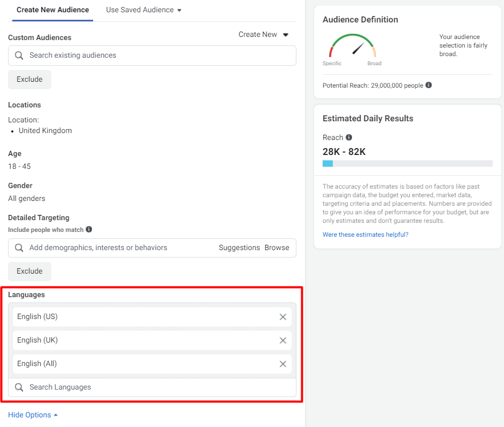Collapse options with Hide Options
This screenshot has width=504, height=427.
pyautogui.click(x=33, y=415)
